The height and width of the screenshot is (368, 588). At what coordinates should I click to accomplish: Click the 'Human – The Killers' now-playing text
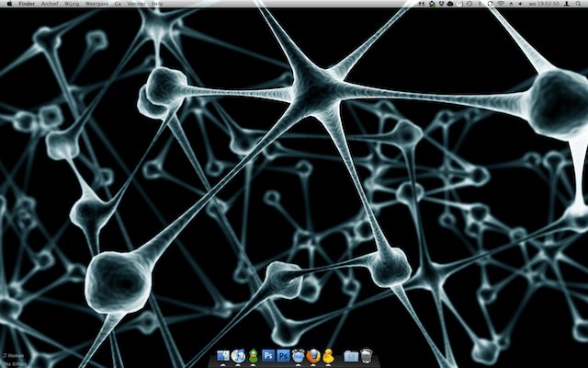point(12,358)
